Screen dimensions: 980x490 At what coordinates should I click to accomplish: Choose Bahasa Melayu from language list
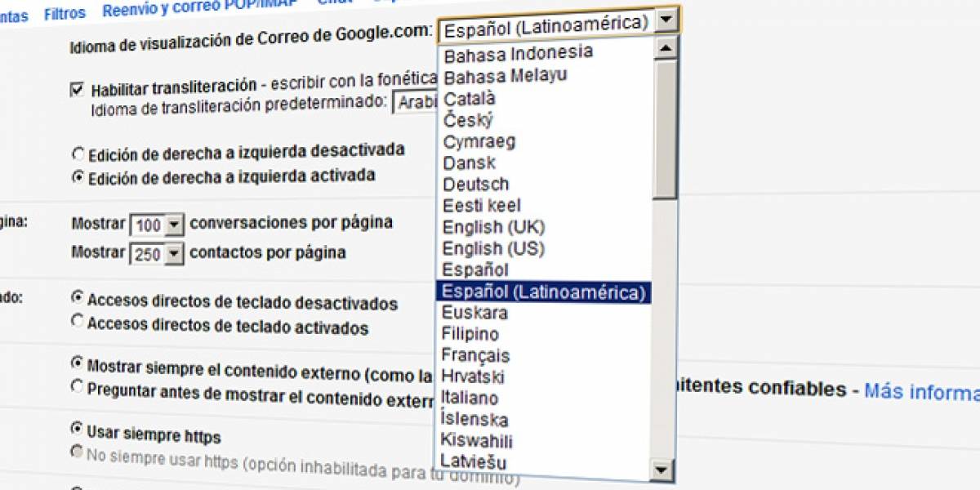tap(506, 76)
